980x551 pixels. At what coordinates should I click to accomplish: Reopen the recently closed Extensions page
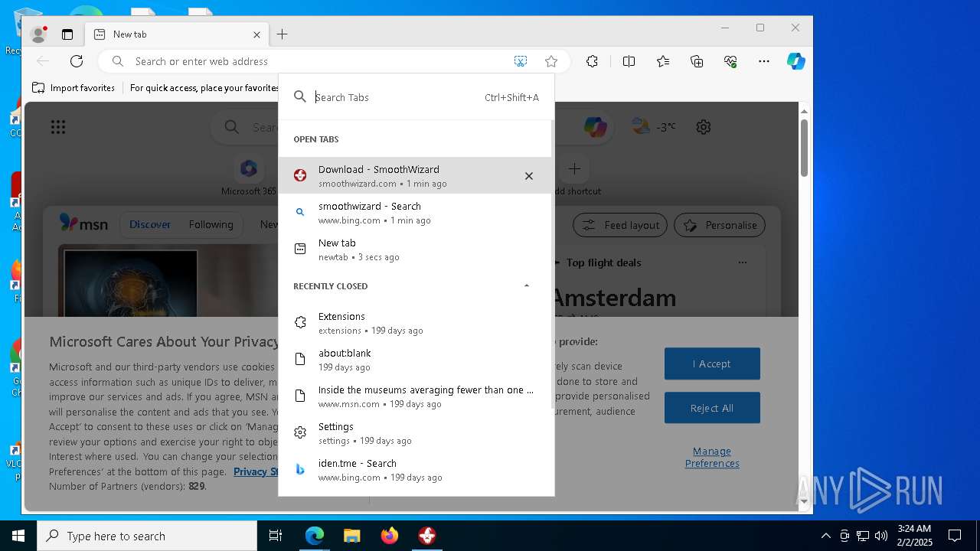pos(415,323)
